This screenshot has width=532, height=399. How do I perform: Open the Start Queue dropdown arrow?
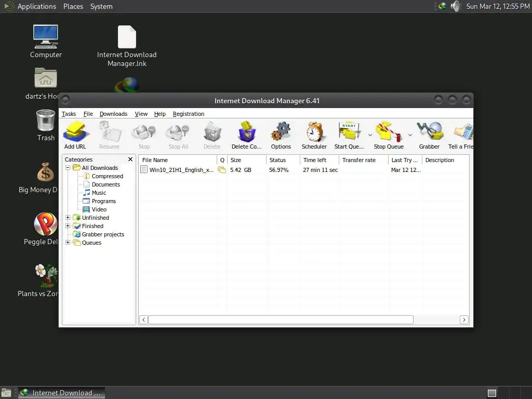(370, 135)
